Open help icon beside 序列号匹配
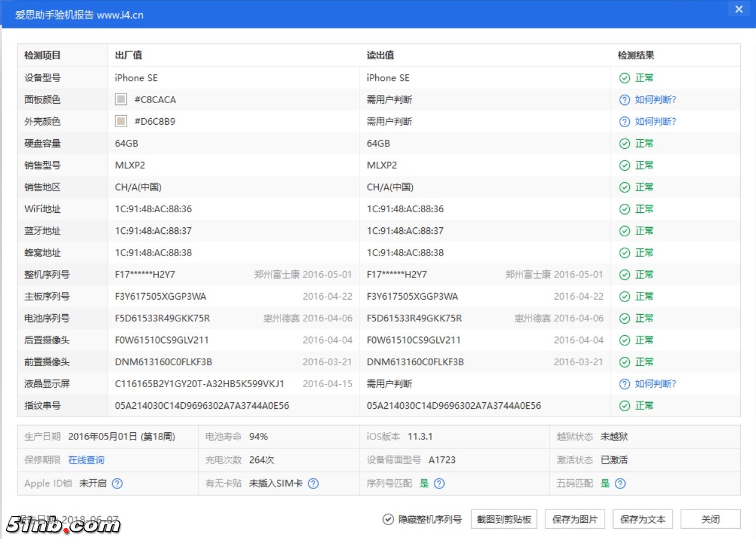The width and height of the screenshot is (756, 539). point(439,484)
